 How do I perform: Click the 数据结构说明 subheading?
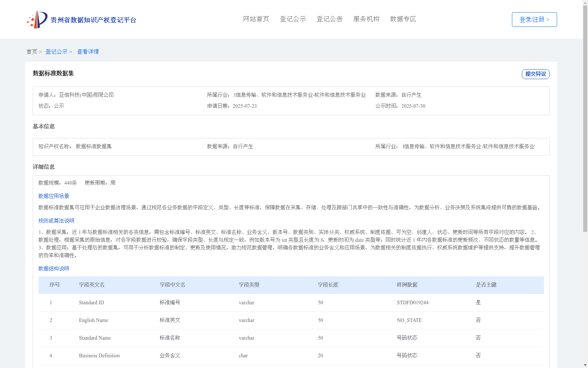54,269
